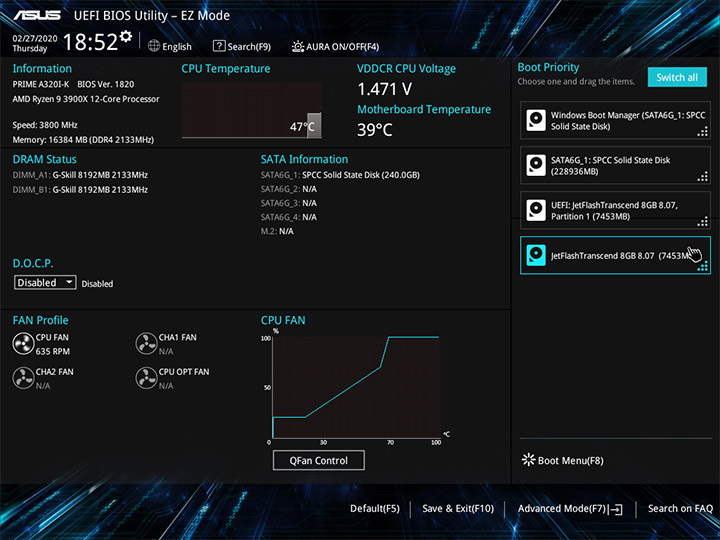Click 1.471 V voltage value

(385, 89)
